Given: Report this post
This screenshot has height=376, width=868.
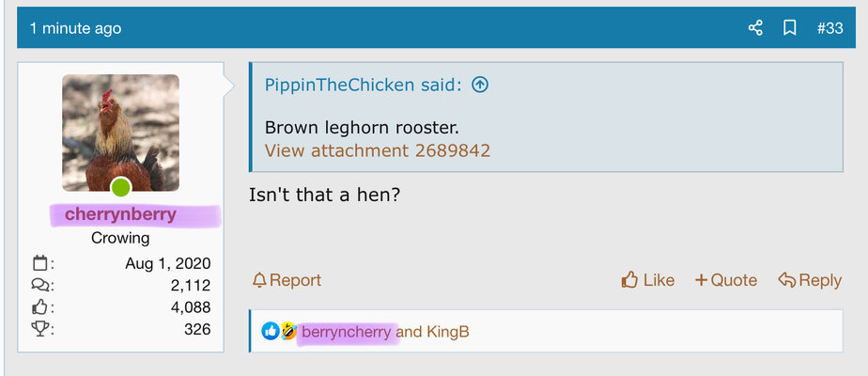Looking at the screenshot, I should 287,280.
